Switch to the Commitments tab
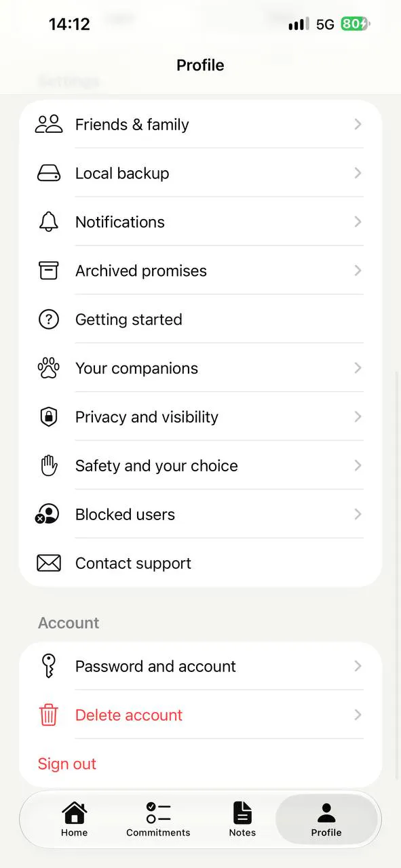 [158, 819]
